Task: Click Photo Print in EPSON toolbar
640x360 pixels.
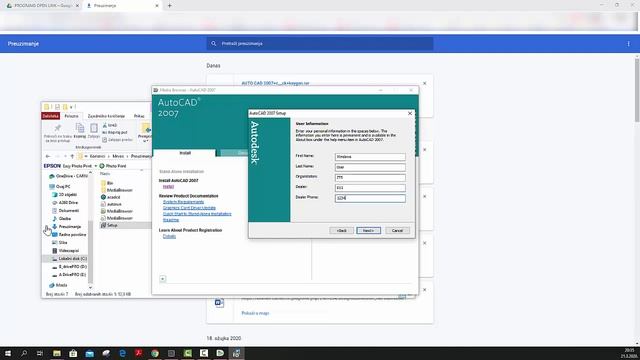Action: 113,166
